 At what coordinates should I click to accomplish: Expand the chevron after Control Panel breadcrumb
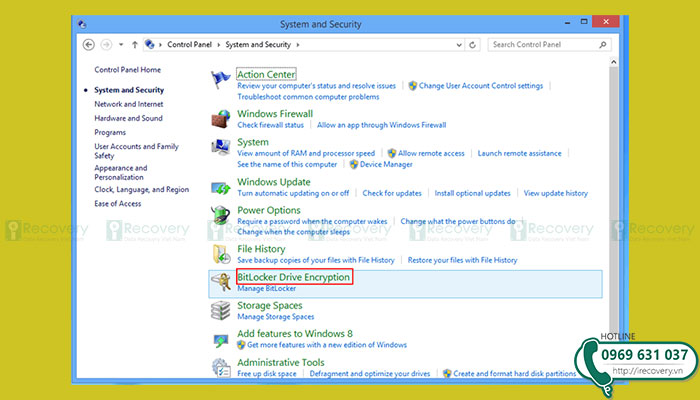(x=219, y=45)
